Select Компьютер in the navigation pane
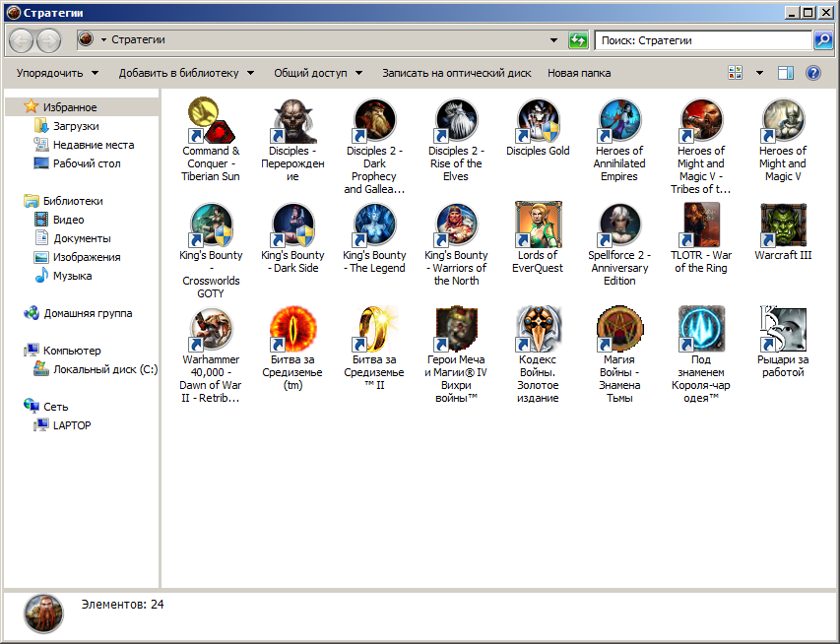This screenshot has height=644, width=840. [72, 351]
